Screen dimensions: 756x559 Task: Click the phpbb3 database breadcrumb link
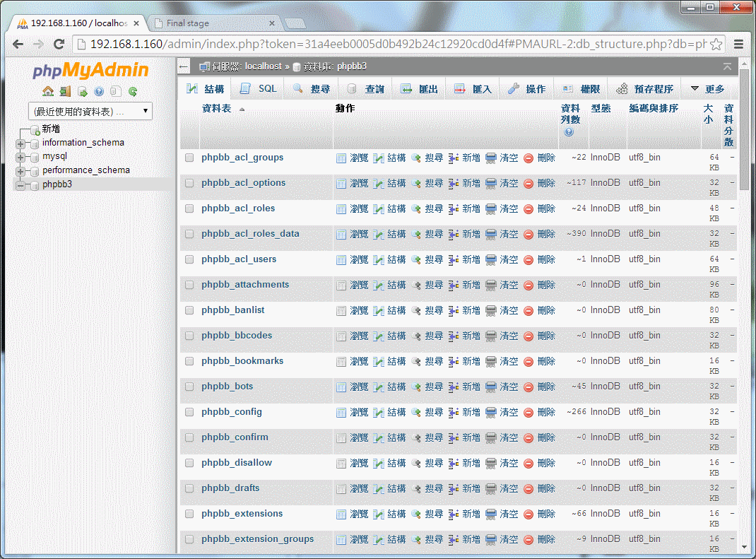[x=351, y=66]
